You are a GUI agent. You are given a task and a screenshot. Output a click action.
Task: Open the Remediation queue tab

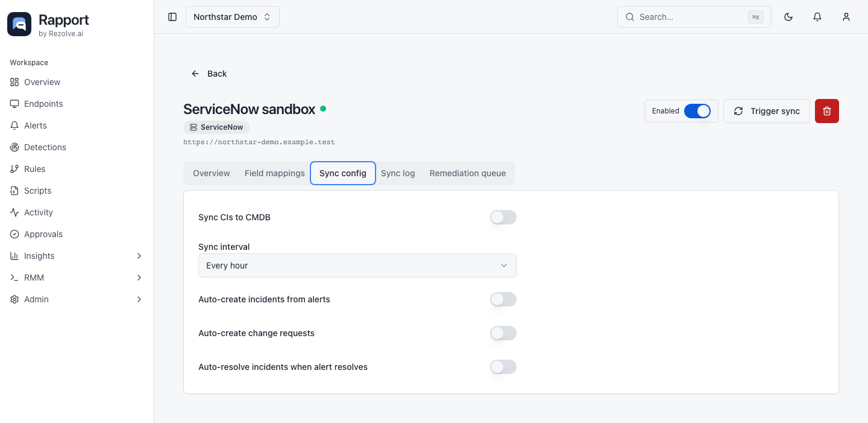[x=468, y=173]
